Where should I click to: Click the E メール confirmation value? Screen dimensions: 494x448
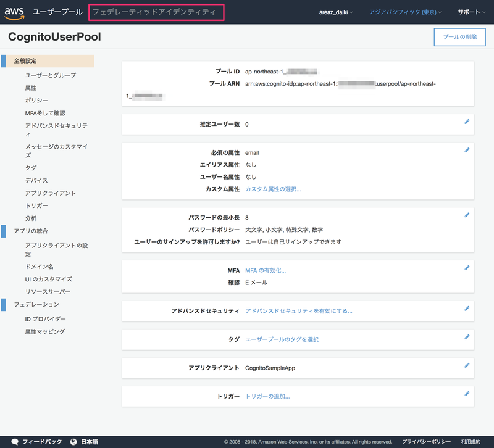[256, 283]
